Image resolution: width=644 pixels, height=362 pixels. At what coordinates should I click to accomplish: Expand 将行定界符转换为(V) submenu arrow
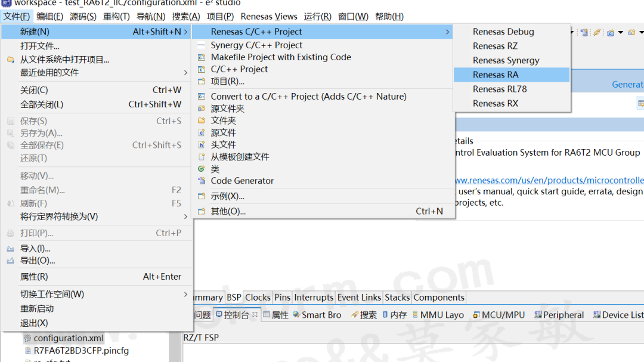(x=185, y=216)
